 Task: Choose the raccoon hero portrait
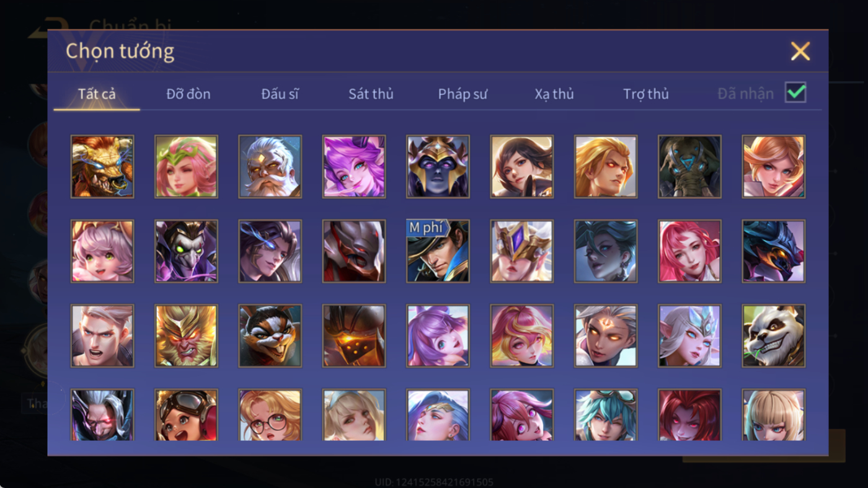click(270, 335)
